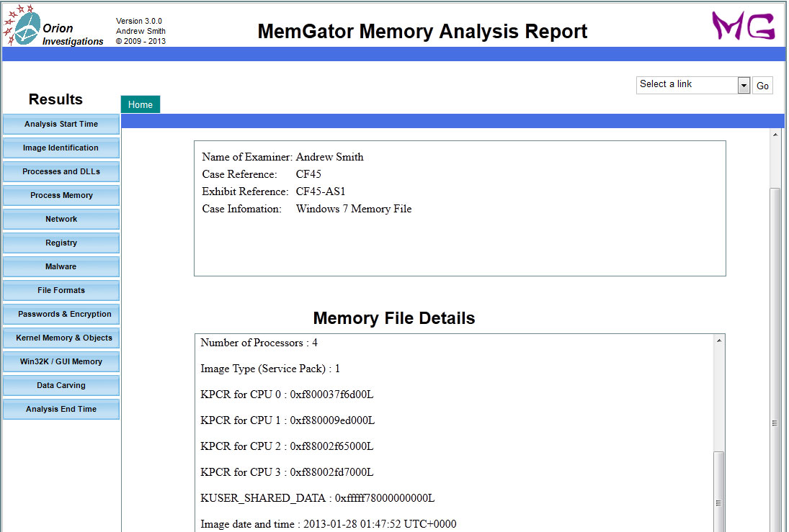
Task: Click the Version 3.0.0 text
Action: point(139,21)
